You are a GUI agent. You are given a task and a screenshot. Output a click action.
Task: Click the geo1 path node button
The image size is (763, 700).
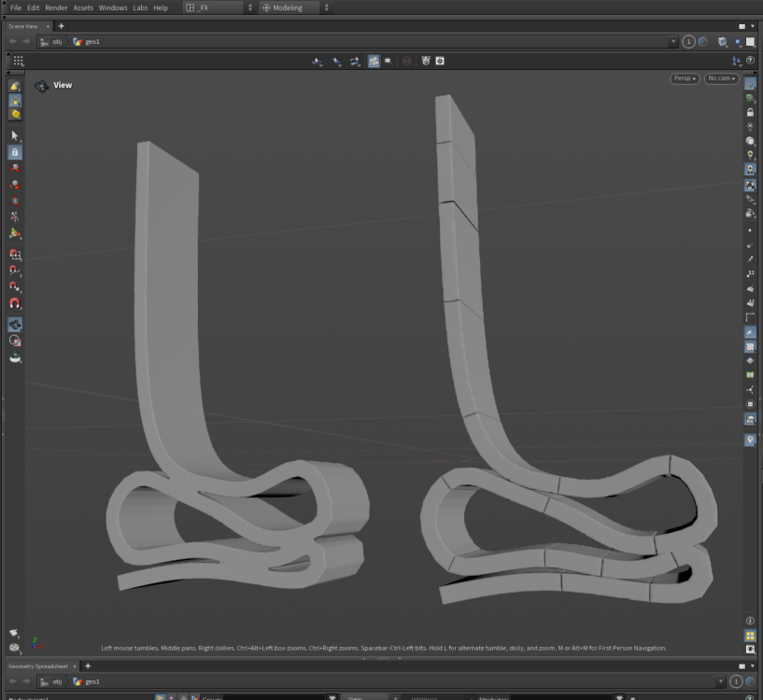click(x=87, y=42)
